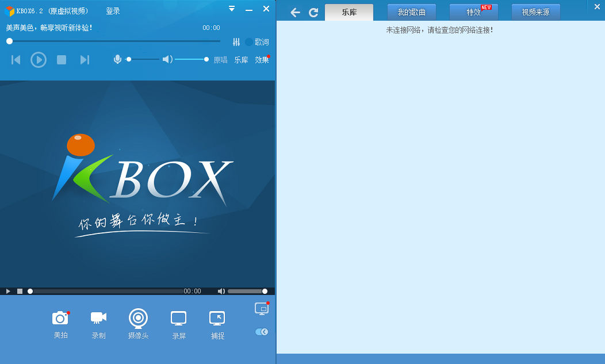Click the speaker volume slider in top player

pos(190,59)
